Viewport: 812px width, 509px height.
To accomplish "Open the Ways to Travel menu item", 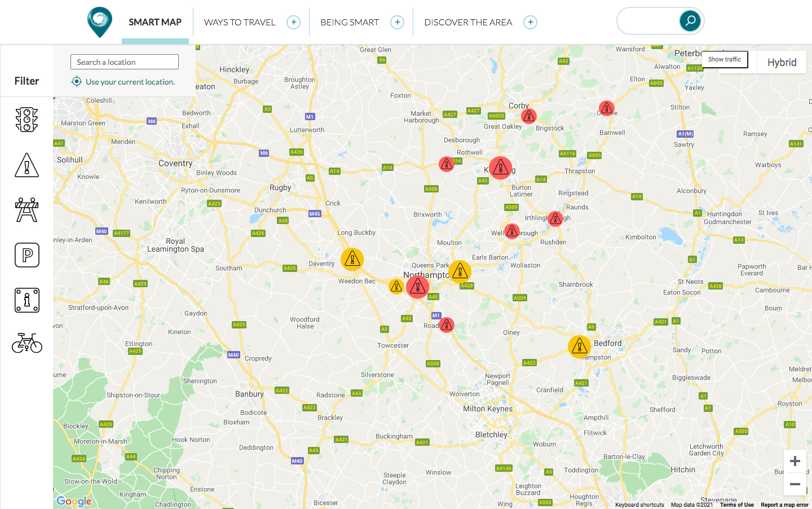I will pyautogui.click(x=240, y=22).
